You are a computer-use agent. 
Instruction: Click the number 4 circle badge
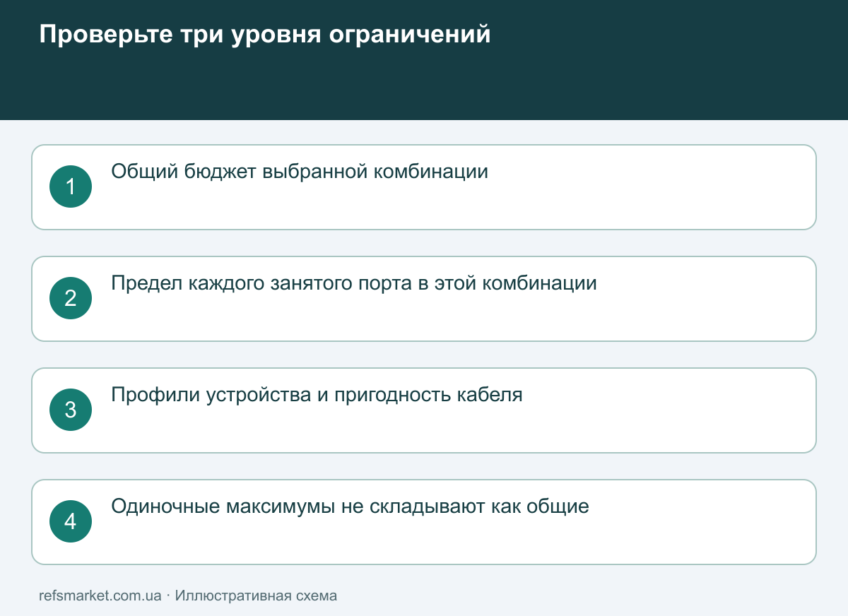(71, 521)
